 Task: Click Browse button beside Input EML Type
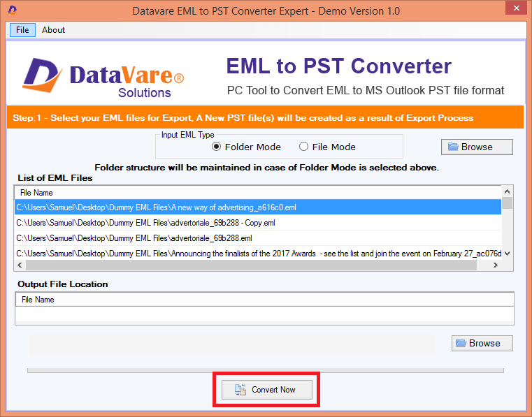[477, 147]
